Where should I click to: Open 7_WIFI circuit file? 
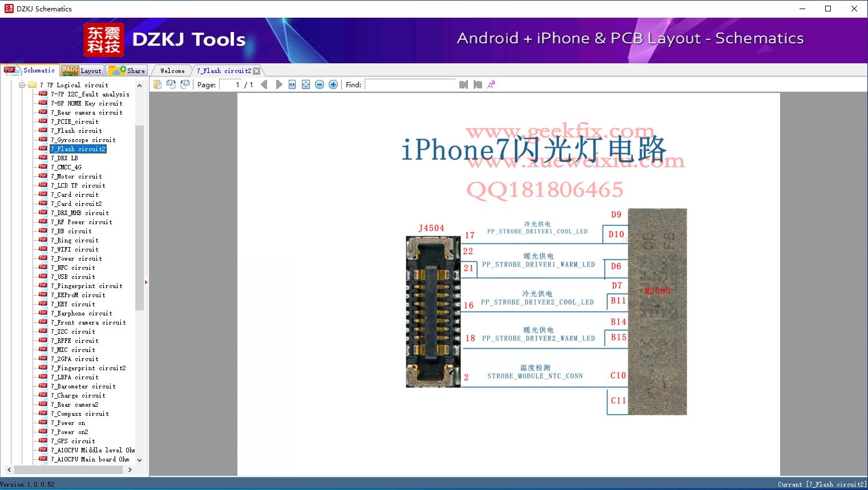click(x=74, y=249)
